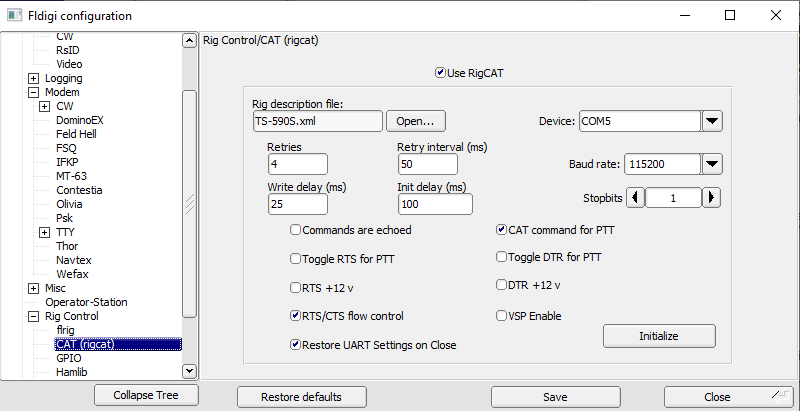The image size is (800, 411).
Task: Disable RTS/CTS flow control
Action: (295, 316)
